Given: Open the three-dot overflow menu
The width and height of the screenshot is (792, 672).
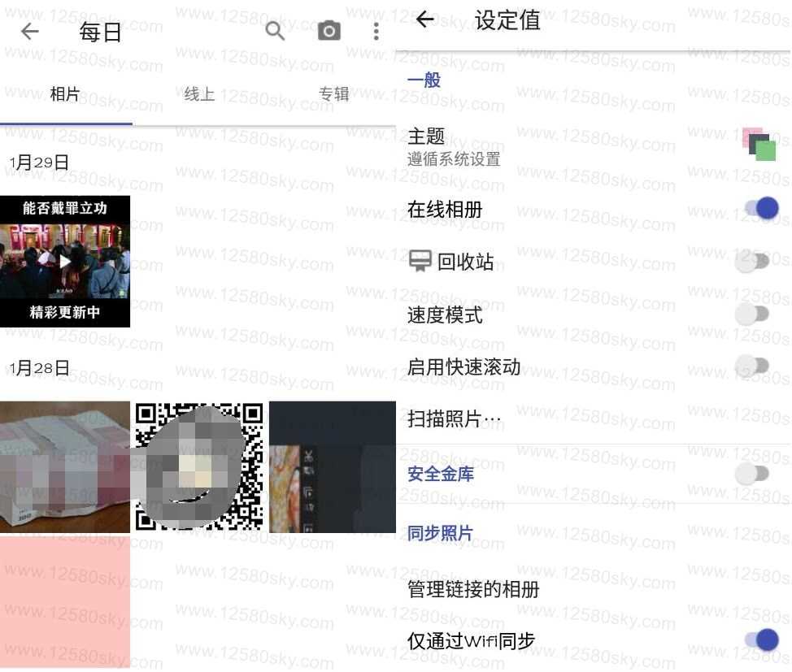Looking at the screenshot, I should (x=376, y=32).
